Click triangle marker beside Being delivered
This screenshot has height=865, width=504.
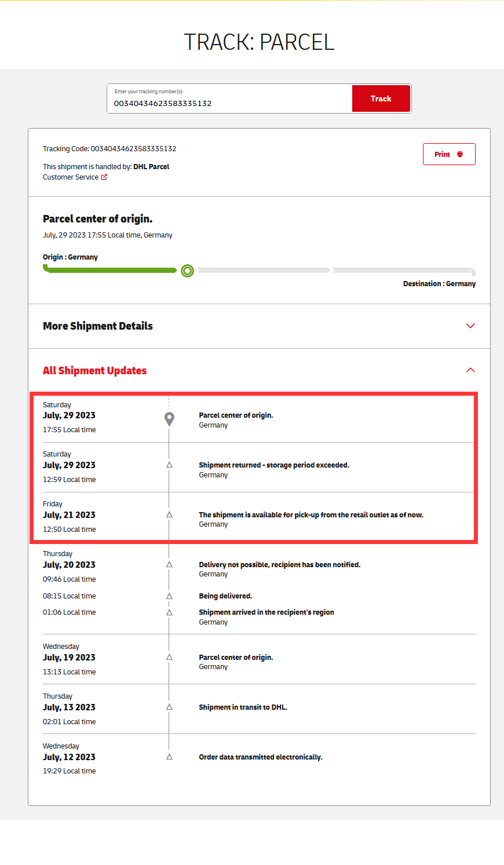pyautogui.click(x=169, y=596)
